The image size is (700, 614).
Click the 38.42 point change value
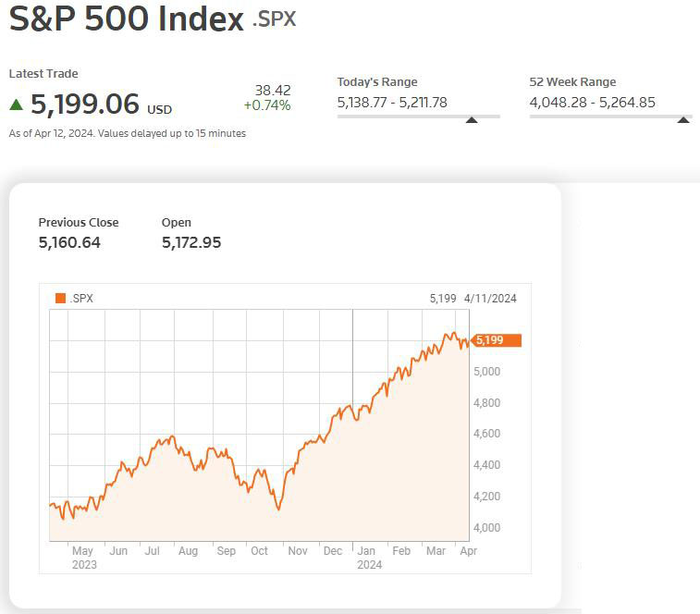tap(273, 90)
